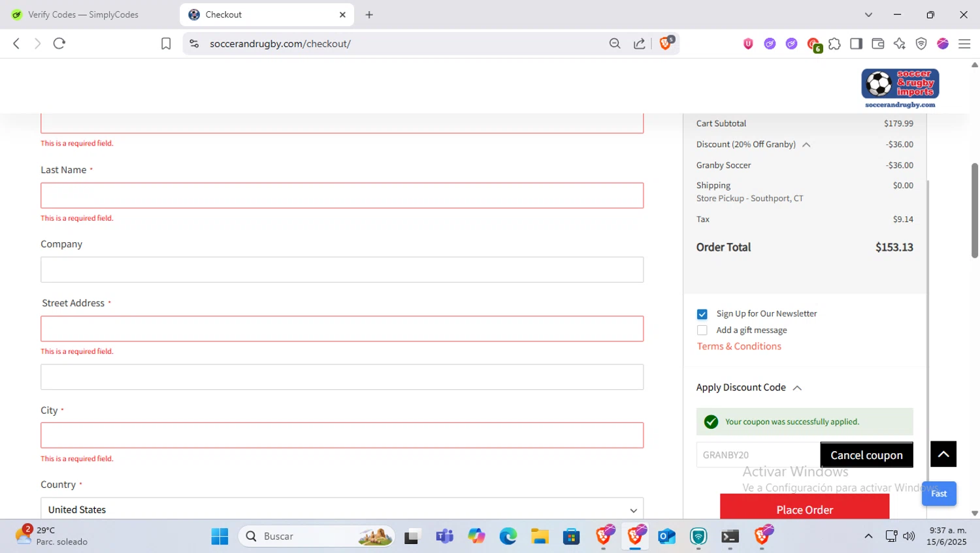Open the Windows Start menu
The image size is (980, 553).
coord(220,536)
